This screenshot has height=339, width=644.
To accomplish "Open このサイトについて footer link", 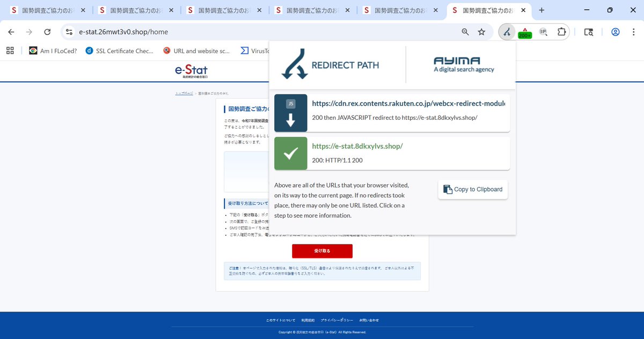I will 281,320.
